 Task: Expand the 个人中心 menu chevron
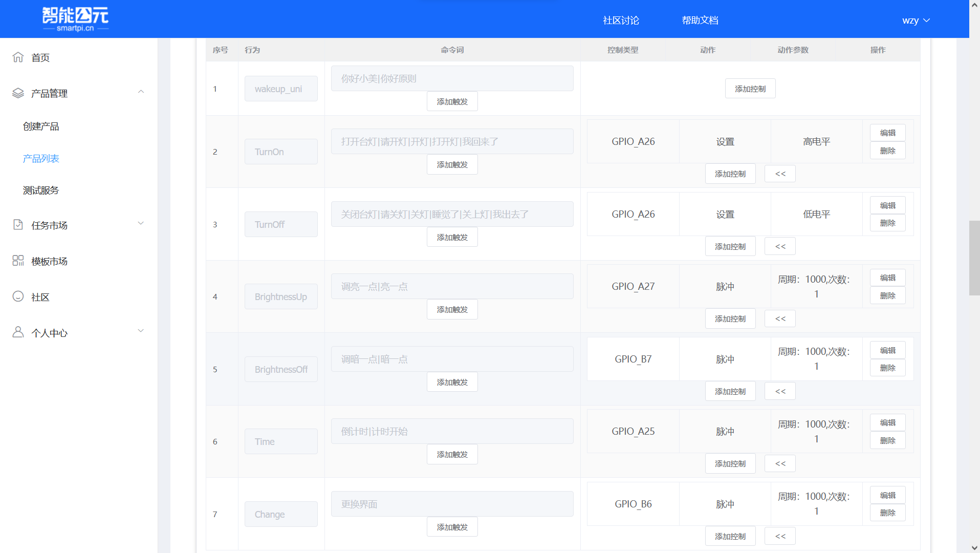[x=141, y=331]
